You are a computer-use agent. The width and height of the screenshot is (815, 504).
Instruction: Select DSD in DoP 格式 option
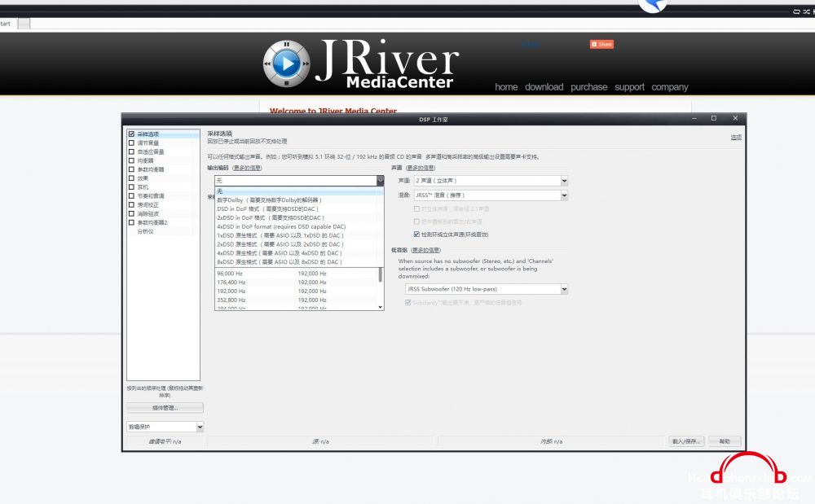[299, 208]
